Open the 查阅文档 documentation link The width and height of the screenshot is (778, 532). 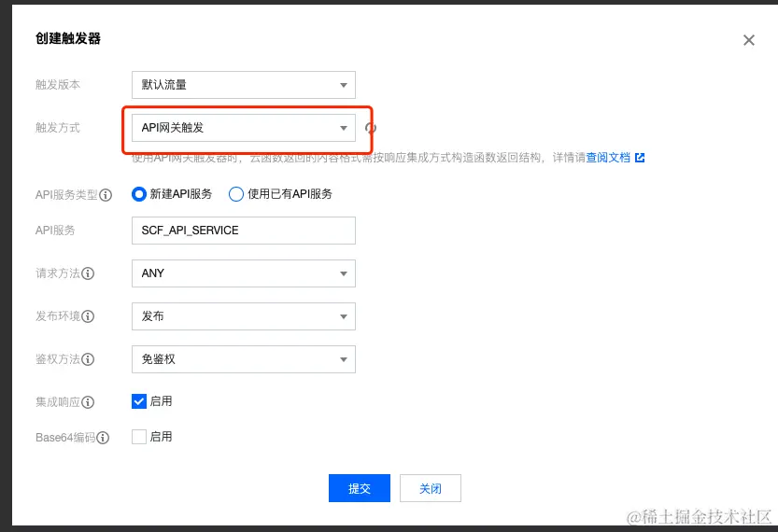(x=608, y=158)
